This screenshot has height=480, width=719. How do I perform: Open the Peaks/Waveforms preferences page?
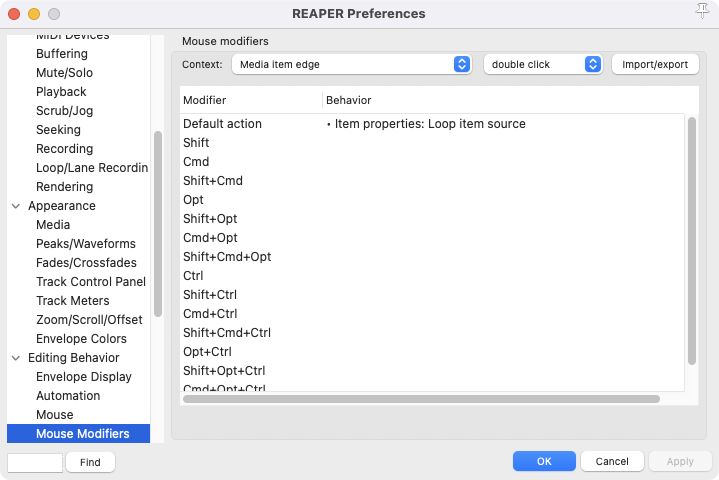click(x=85, y=244)
